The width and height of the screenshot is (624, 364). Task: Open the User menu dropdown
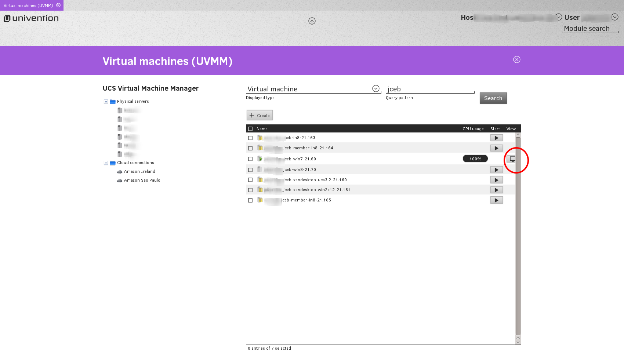pyautogui.click(x=615, y=17)
